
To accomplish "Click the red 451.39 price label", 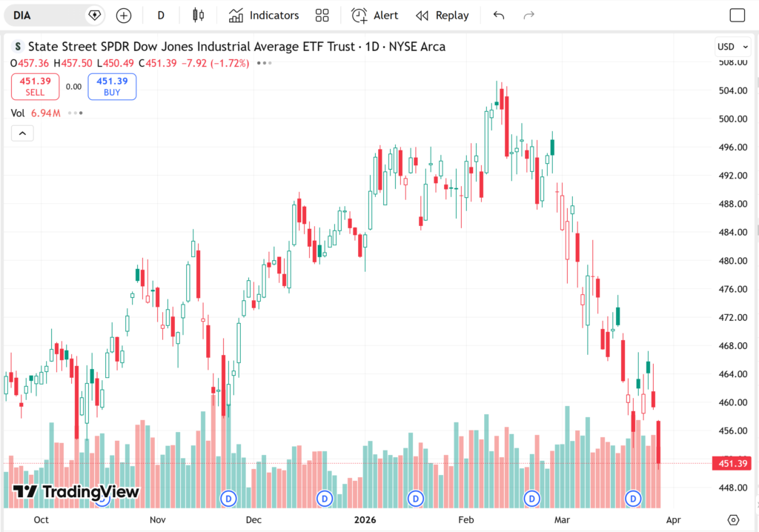I will click(x=732, y=464).
